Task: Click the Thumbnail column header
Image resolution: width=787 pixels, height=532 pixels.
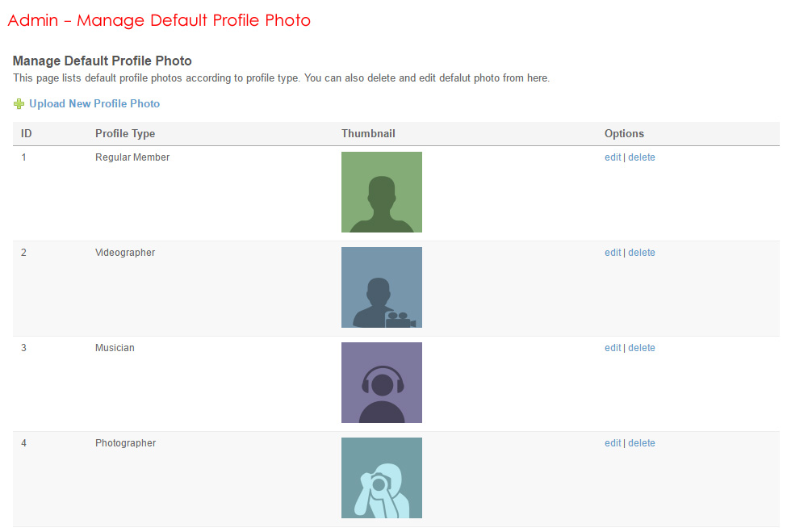Action: [x=368, y=134]
